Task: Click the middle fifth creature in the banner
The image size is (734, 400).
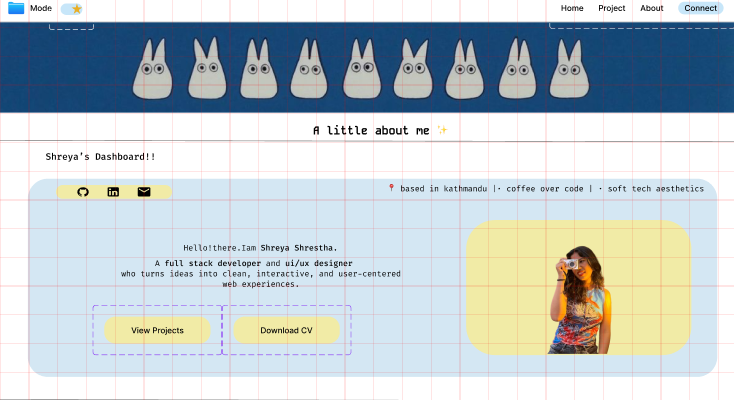Action: point(360,69)
